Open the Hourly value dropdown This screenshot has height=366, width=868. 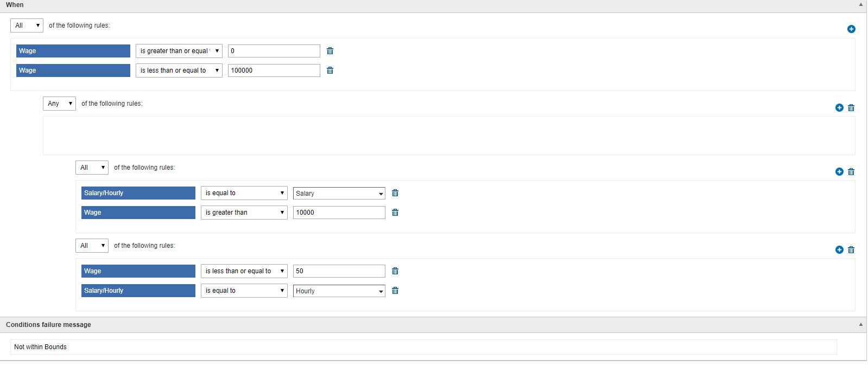(339, 291)
